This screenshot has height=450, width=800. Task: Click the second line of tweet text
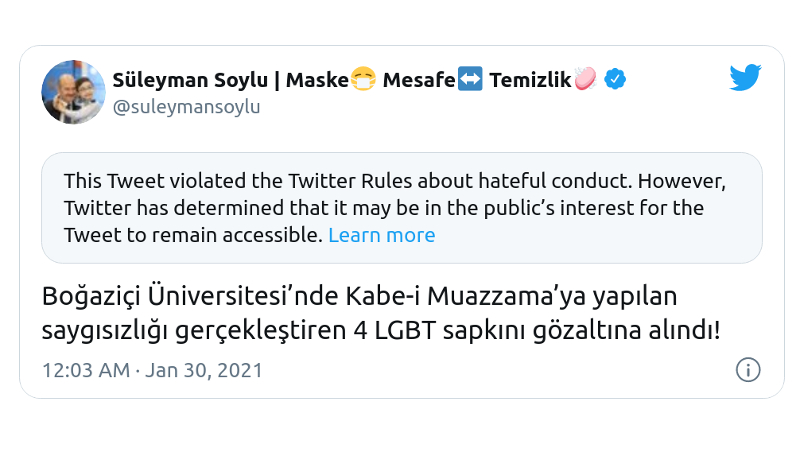coord(380,330)
